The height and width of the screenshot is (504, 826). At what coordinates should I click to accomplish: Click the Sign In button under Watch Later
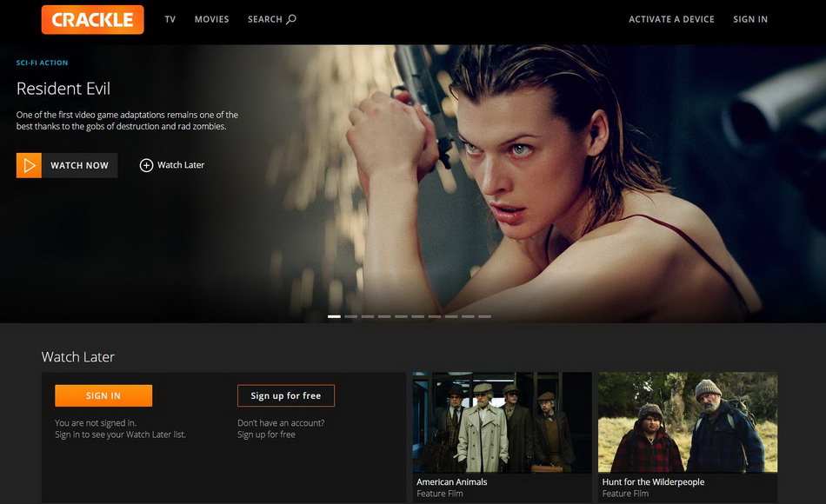click(x=103, y=395)
